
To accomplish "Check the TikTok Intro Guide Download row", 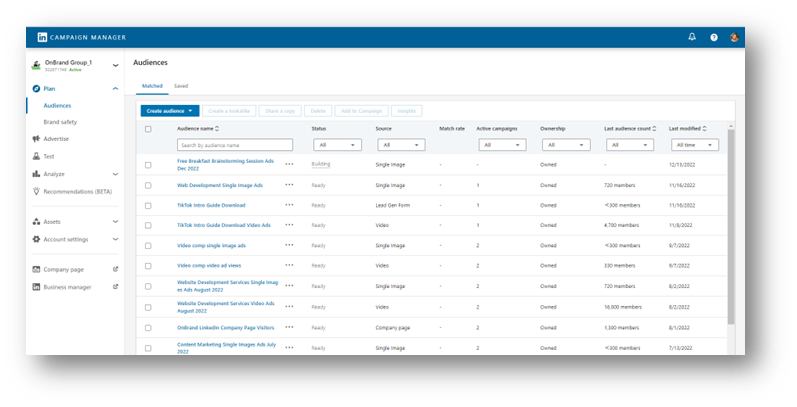I will [148, 205].
